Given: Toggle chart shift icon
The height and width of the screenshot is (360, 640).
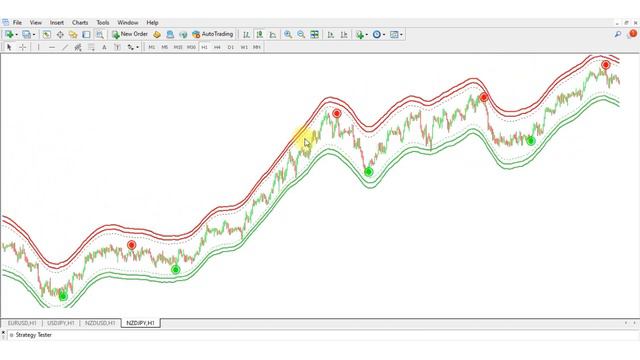Looking at the screenshot, I should [344, 35].
